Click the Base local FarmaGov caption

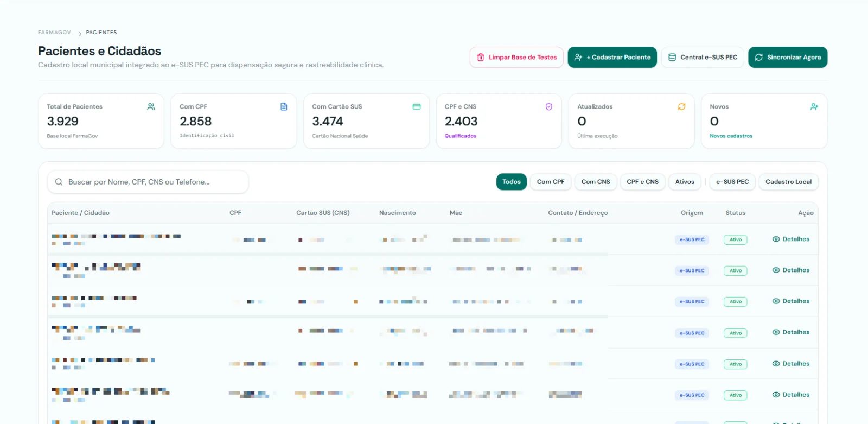(x=72, y=136)
